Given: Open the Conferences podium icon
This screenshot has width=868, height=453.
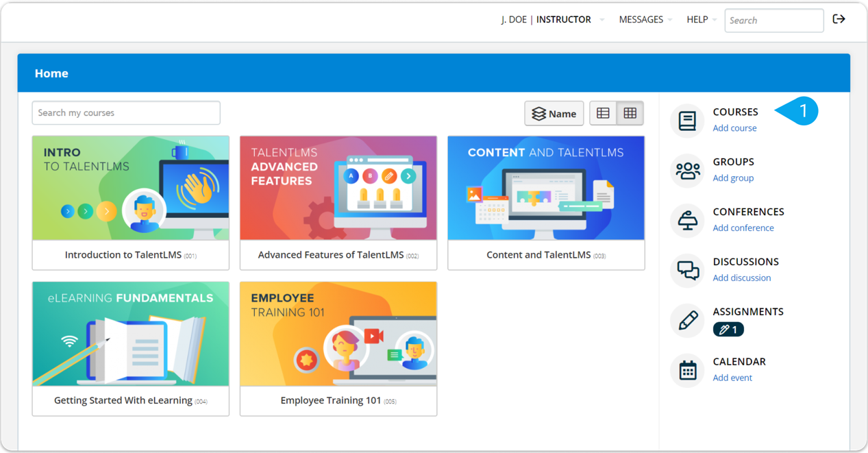Looking at the screenshot, I should click(687, 221).
